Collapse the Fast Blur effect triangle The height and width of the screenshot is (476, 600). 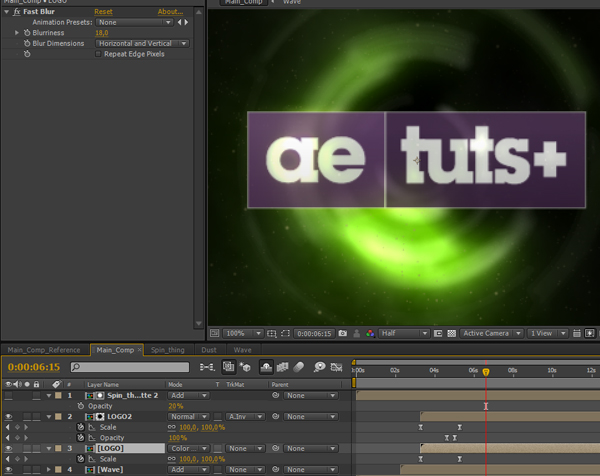pos(7,11)
